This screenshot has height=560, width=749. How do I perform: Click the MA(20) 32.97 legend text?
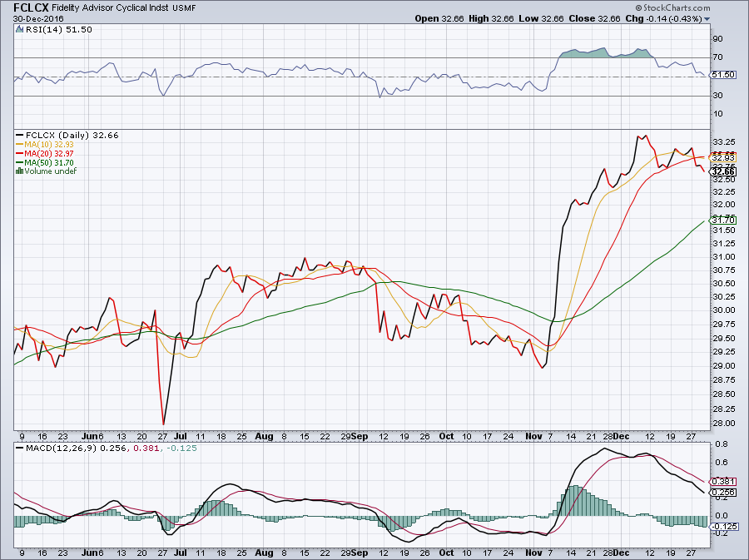49,154
